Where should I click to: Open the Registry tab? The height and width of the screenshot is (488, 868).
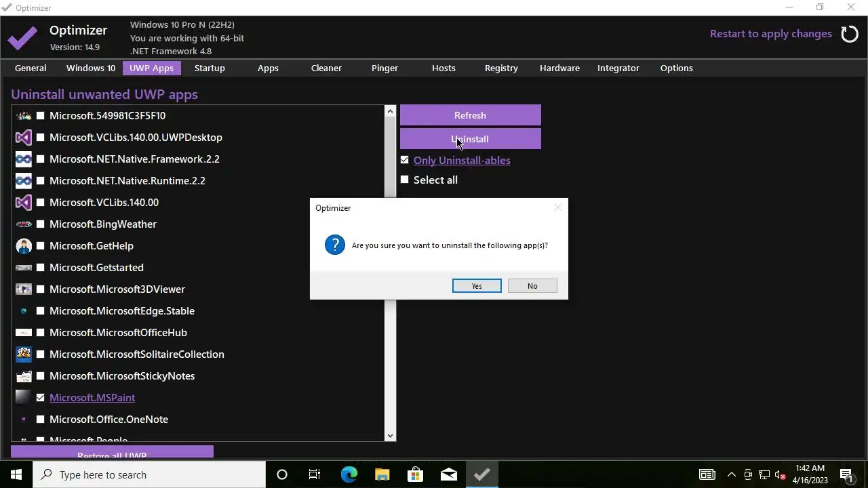pos(501,68)
